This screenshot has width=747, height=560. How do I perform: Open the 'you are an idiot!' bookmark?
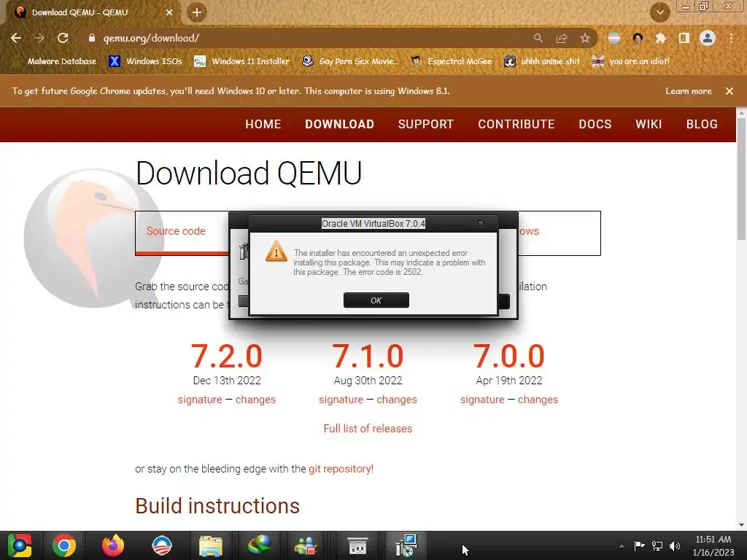click(x=631, y=61)
